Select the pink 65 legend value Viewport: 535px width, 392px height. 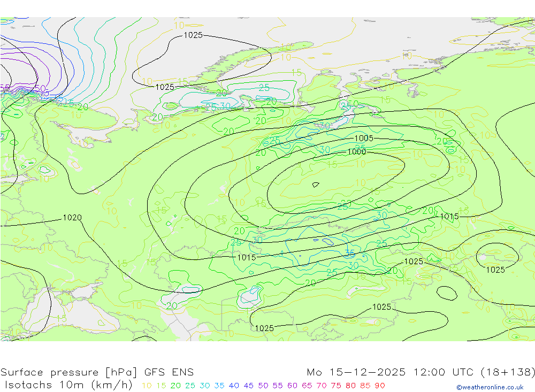pos(307,386)
